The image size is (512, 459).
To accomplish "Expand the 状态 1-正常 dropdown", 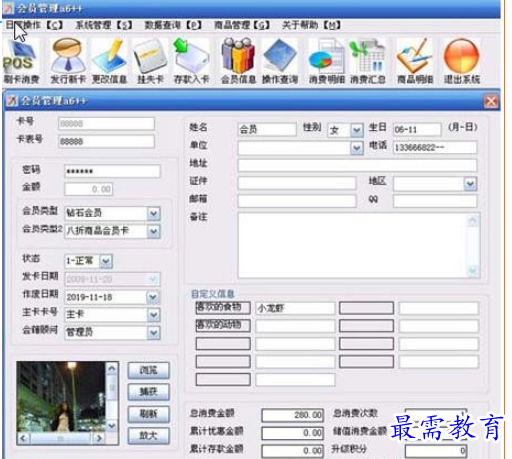I will point(106,261).
